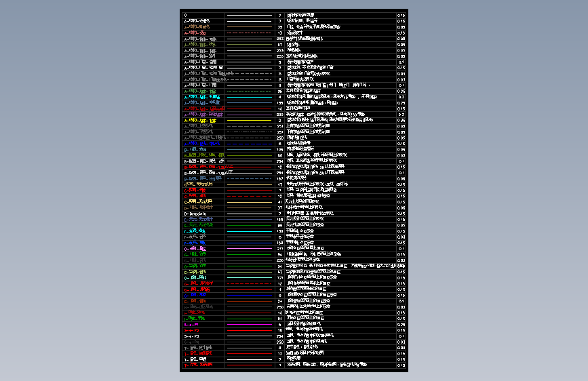Click color number "41" in the table
This screenshot has height=381, width=588.
tap(279, 202)
